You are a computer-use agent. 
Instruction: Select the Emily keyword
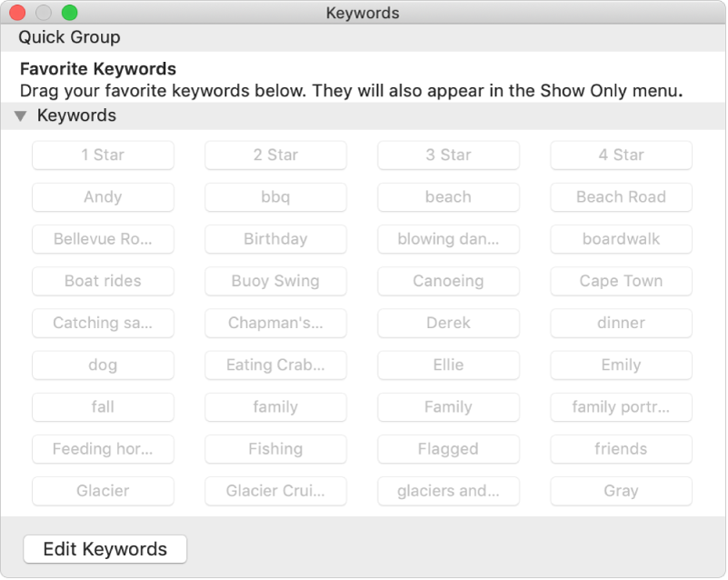(621, 365)
